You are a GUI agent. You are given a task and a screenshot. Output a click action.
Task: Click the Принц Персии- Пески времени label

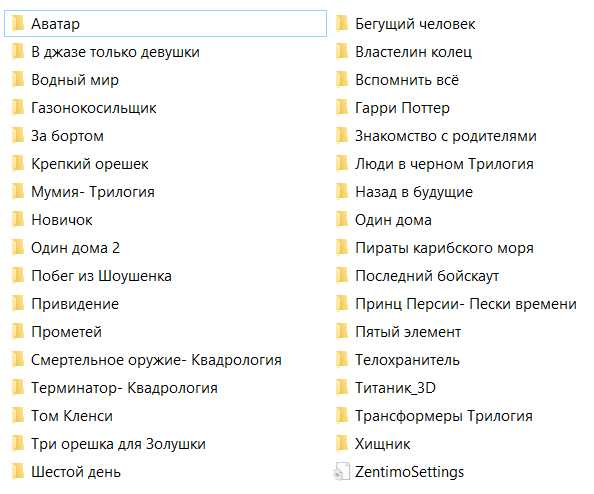click(x=466, y=304)
